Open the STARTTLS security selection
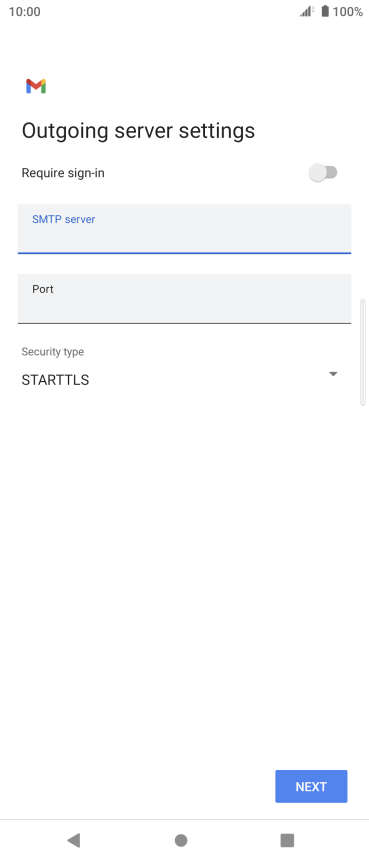This screenshot has height=862, width=369. point(179,380)
